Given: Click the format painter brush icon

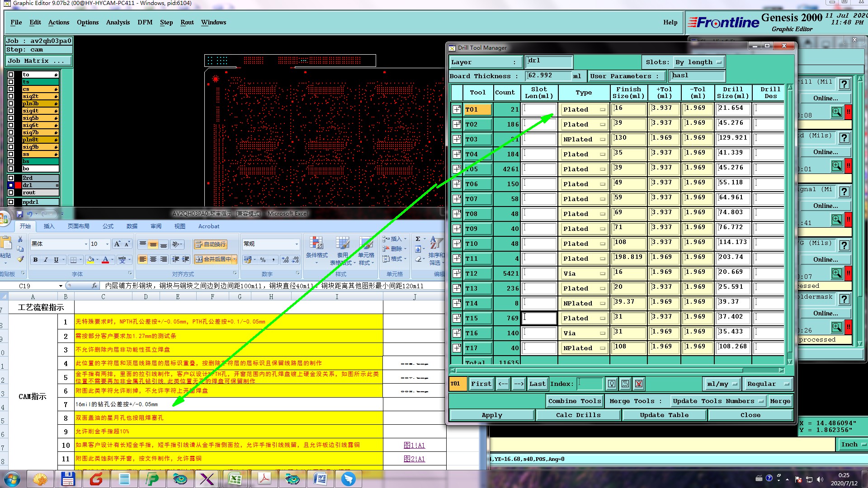Looking at the screenshot, I should pos(20,259).
